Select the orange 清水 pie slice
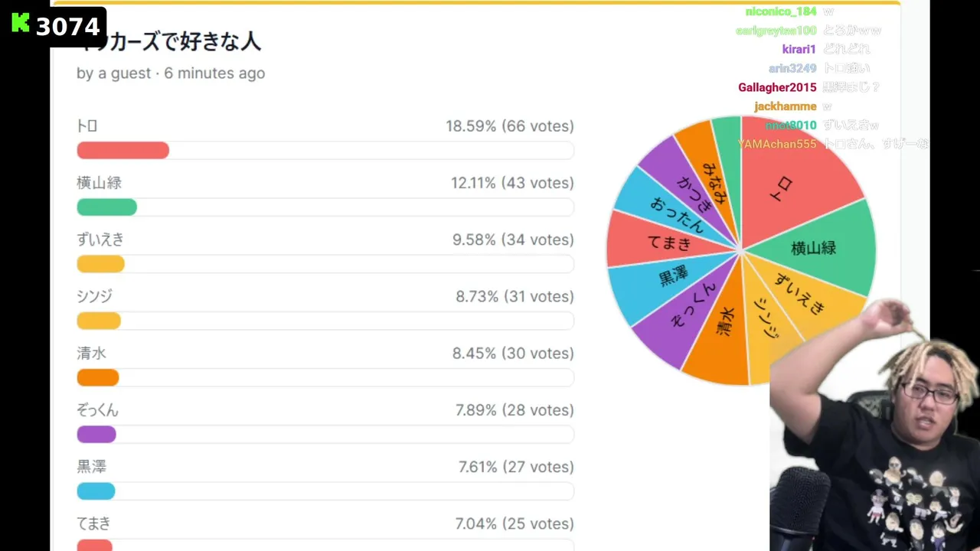Viewport: 980px width, 551px height. tap(720, 337)
